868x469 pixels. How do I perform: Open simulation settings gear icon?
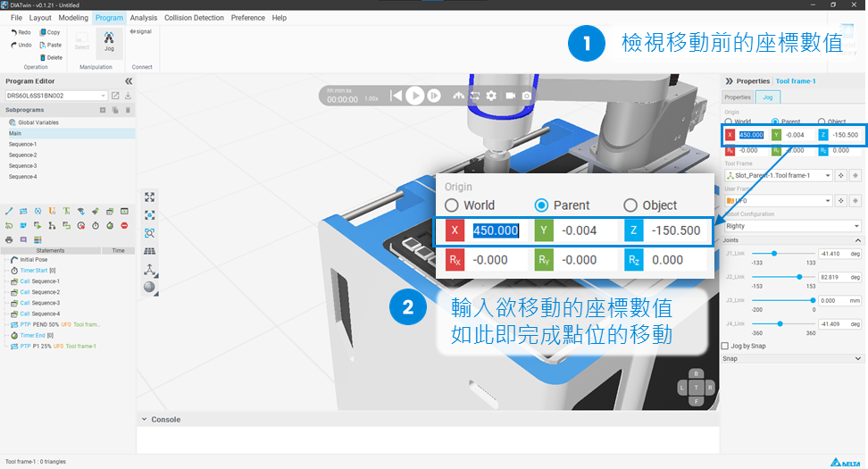coord(491,96)
